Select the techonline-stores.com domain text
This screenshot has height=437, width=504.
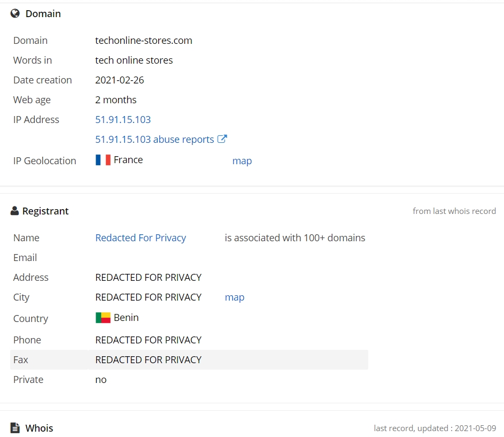click(x=144, y=41)
